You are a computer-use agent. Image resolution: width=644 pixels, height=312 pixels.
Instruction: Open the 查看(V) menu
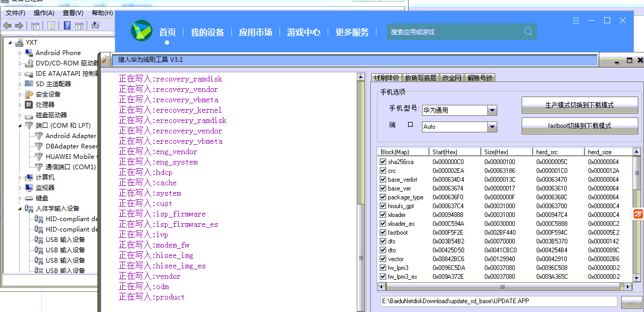point(73,13)
